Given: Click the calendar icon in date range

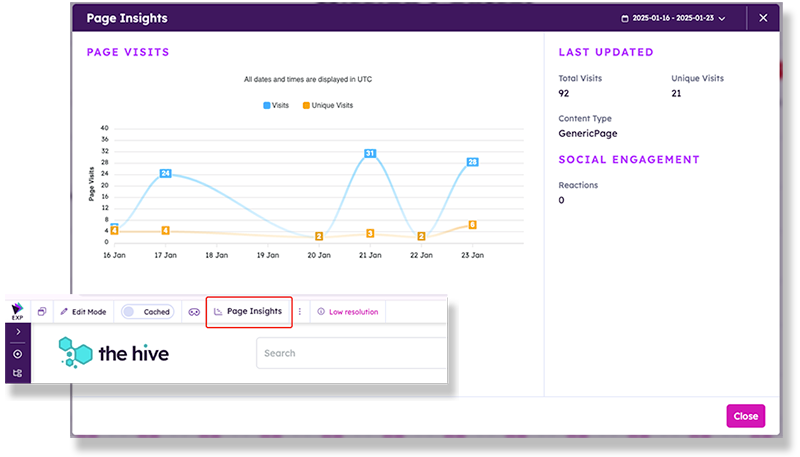Looking at the screenshot, I should pos(626,18).
